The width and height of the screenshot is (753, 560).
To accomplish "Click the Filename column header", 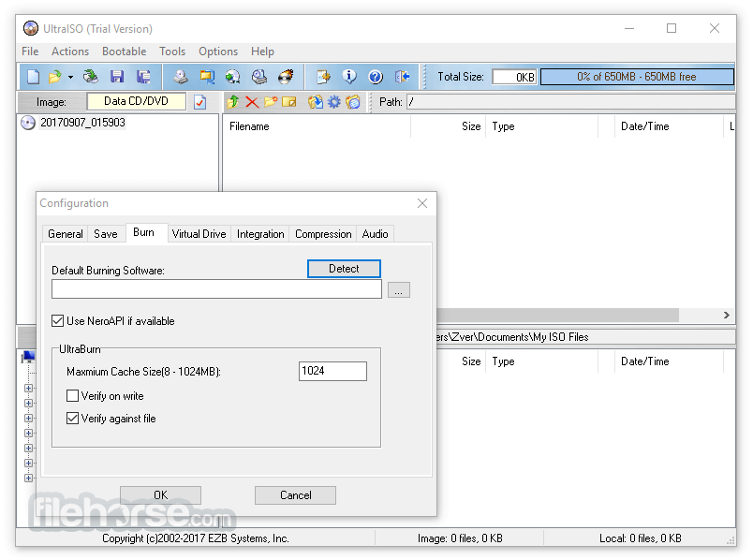I will coord(317,126).
